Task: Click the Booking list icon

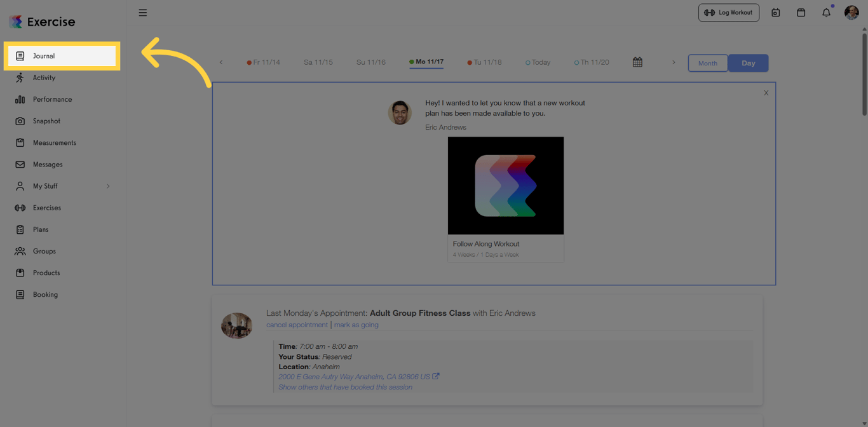Action: point(20,294)
